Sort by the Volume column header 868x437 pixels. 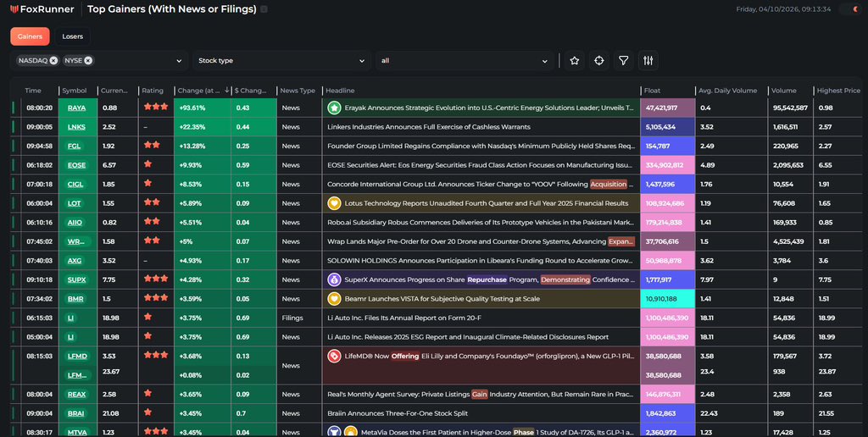[x=784, y=91]
